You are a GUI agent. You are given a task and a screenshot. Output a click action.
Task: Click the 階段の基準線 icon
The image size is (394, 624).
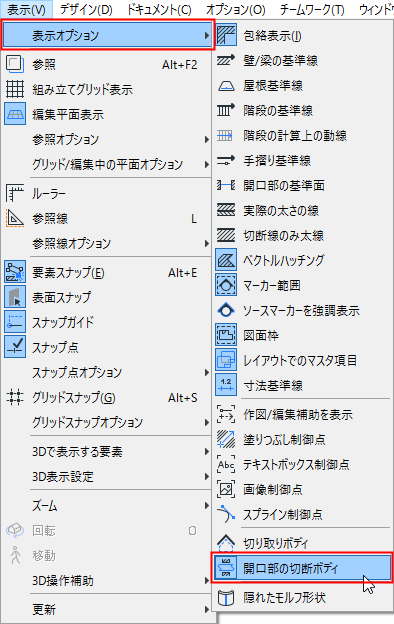pos(226,110)
